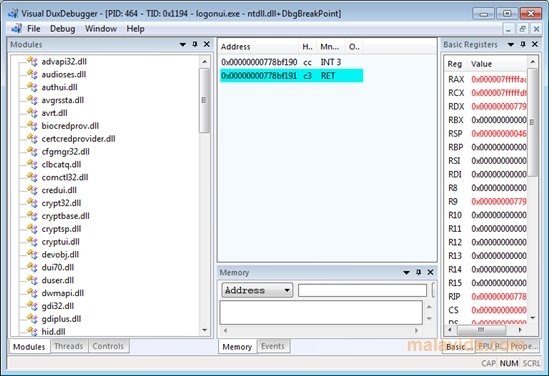Click the authui.dll module icon
Viewport: 549px width, 376px height.
tap(32, 87)
